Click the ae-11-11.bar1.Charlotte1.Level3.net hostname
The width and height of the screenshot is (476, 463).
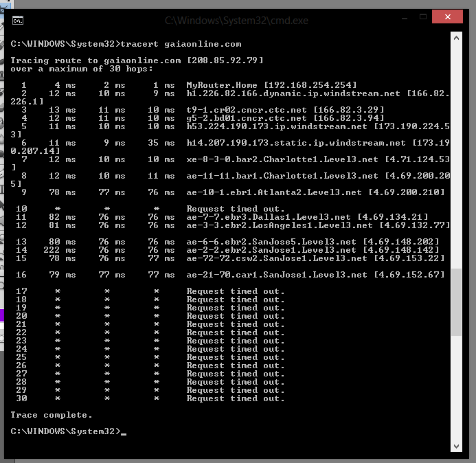(x=282, y=176)
